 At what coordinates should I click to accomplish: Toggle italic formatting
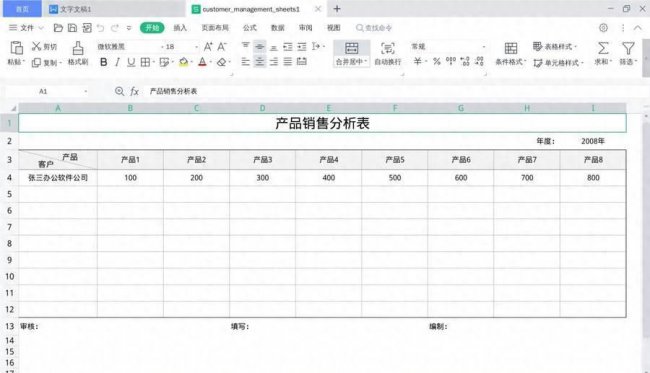click(117, 62)
